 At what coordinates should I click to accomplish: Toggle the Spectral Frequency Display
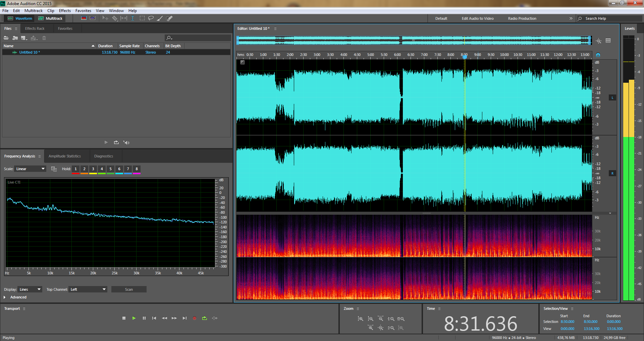pyautogui.click(x=84, y=18)
